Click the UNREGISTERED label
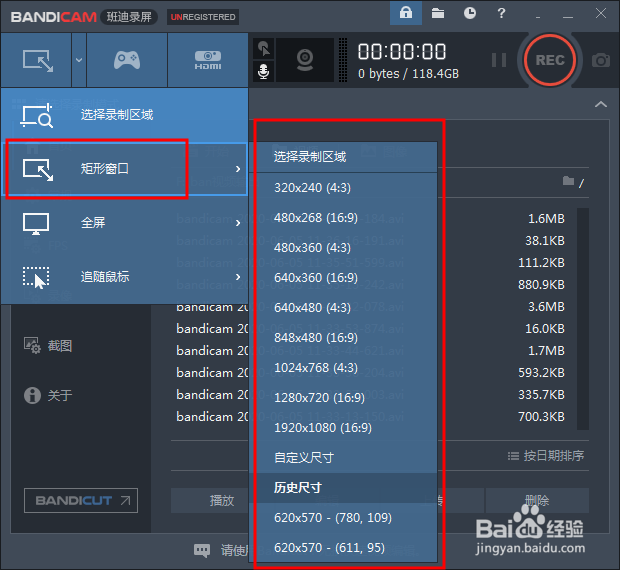This screenshot has height=570, width=620. tap(203, 17)
